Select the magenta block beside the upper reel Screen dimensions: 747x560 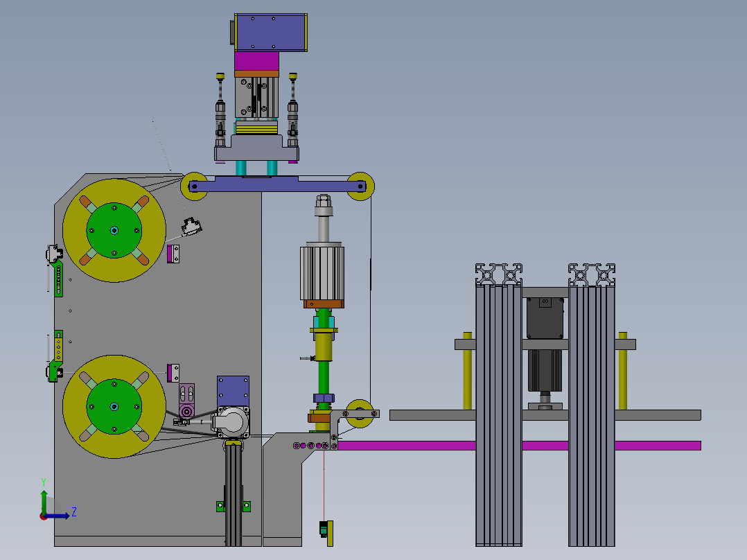point(169,254)
